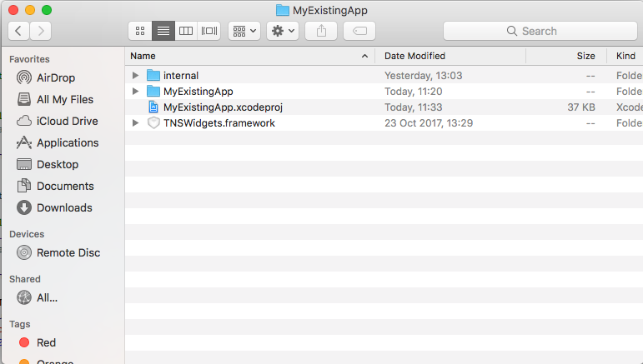
Task: Click the Edit Tags toolbar button
Action: tap(359, 31)
